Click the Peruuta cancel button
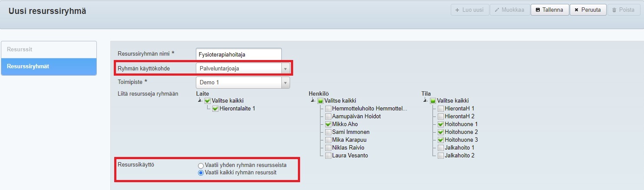The image size is (644, 190). pyautogui.click(x=588, y=10)
